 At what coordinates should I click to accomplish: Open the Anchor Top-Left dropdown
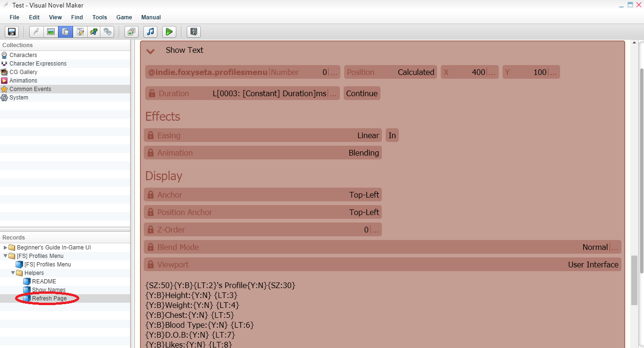coord(263,195)
